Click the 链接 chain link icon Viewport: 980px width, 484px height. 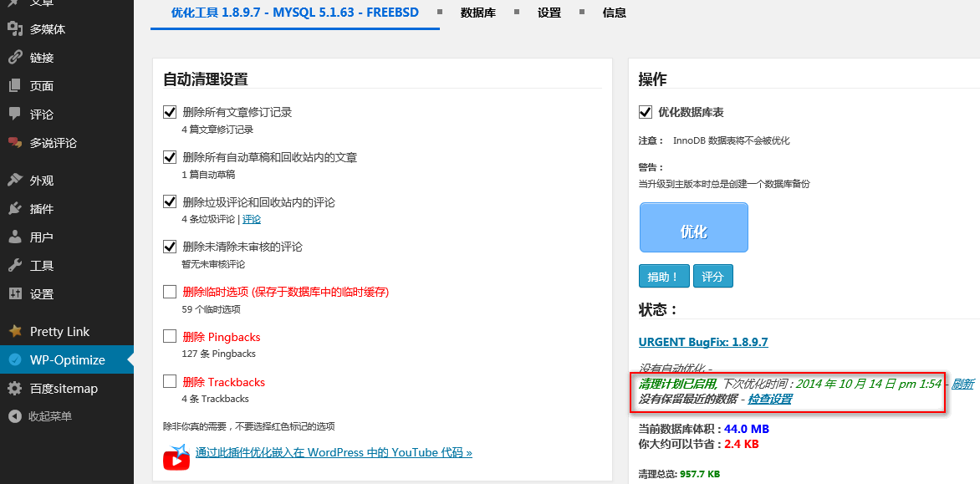point(15,58)
